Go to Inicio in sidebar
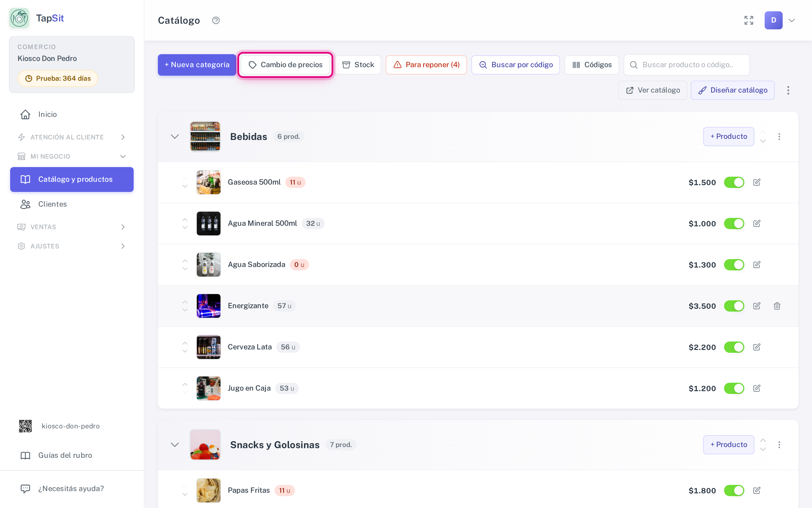The width and height of the screenshot is (812, 508). (x=72, y=115)
